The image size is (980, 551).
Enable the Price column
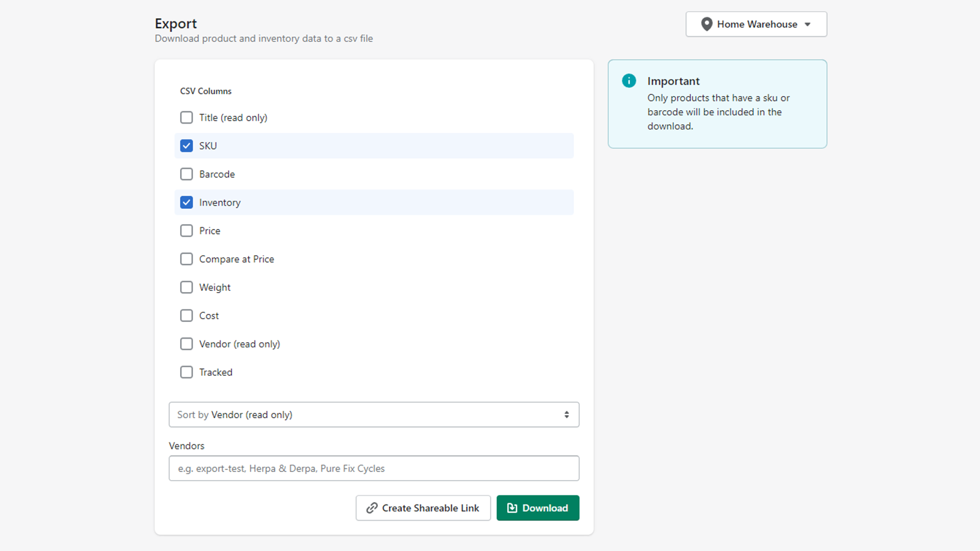click(186, 231)
